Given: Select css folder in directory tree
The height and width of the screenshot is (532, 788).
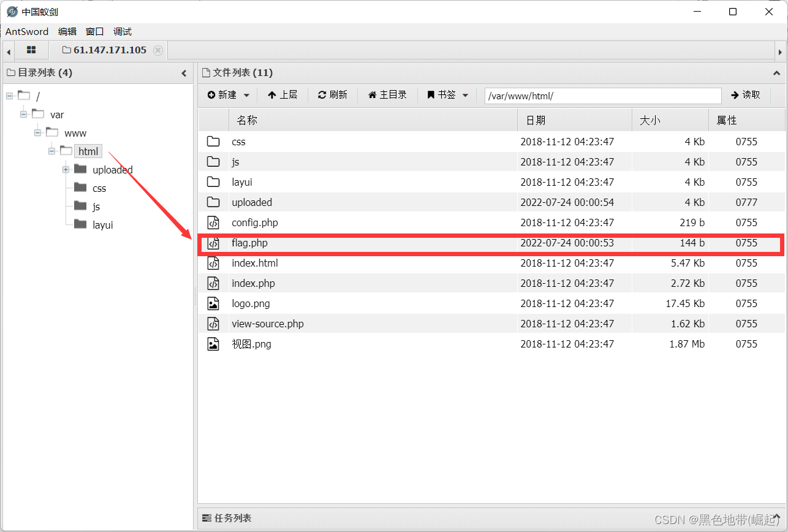Looking at the screenshot, I should 99,188.
